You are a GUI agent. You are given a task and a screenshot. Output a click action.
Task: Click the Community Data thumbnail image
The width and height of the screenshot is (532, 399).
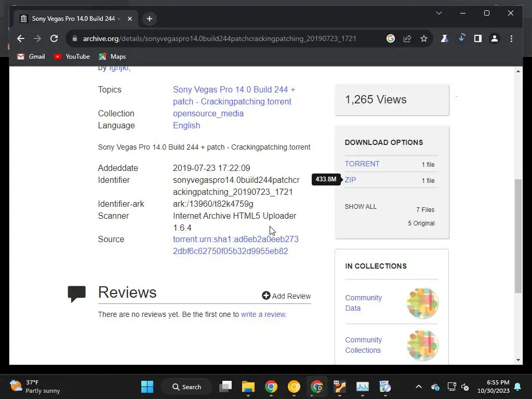pos(422,303)
